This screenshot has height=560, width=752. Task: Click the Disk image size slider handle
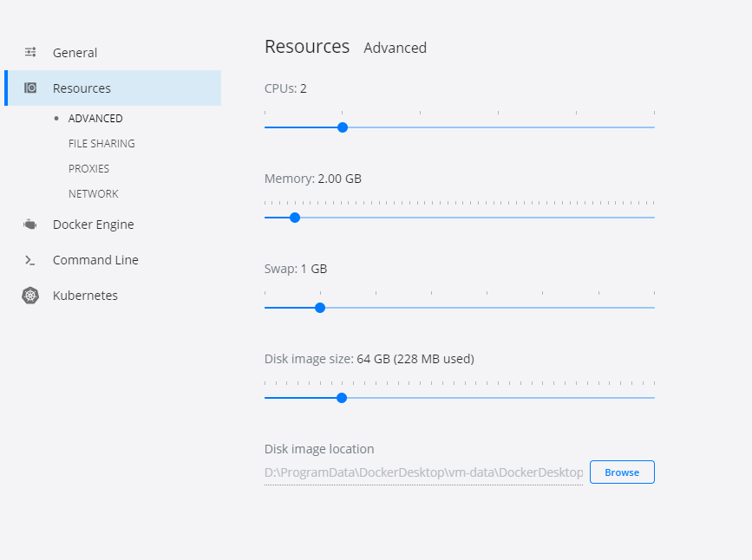[x=341, y=398]
